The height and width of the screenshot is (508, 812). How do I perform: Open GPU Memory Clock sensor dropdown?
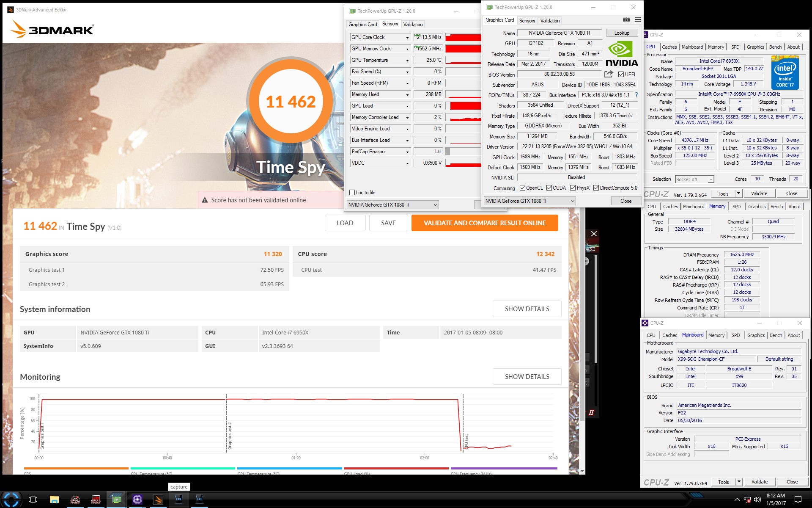tap(407, 49)
